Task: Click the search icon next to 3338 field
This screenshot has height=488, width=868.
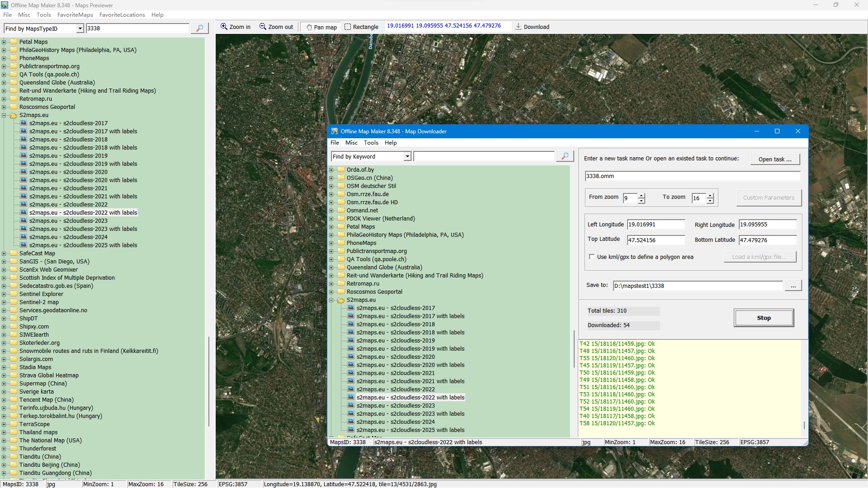Action: [199, 28]
